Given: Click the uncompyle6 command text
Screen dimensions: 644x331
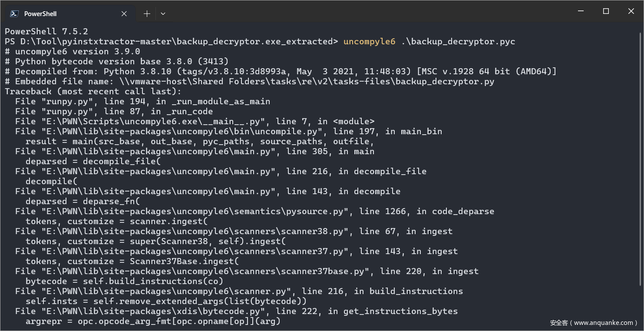Looking at the screenshot, I should coord(369,42).
